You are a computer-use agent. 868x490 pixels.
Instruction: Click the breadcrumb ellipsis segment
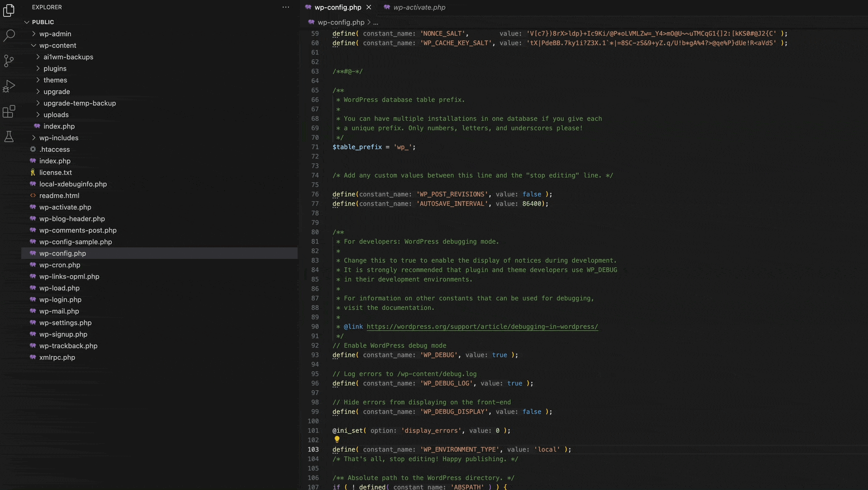tap(376, 22)
